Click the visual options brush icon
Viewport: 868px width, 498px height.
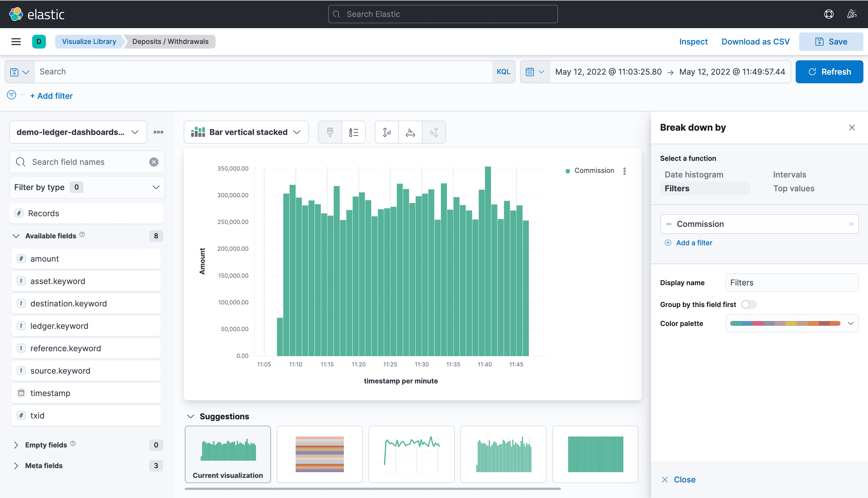[x=330, y=132]
